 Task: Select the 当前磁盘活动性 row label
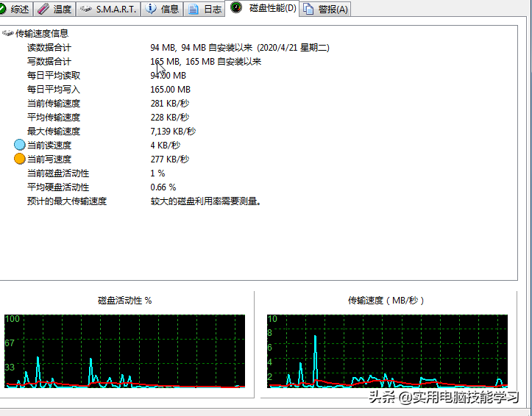point(58,173)
